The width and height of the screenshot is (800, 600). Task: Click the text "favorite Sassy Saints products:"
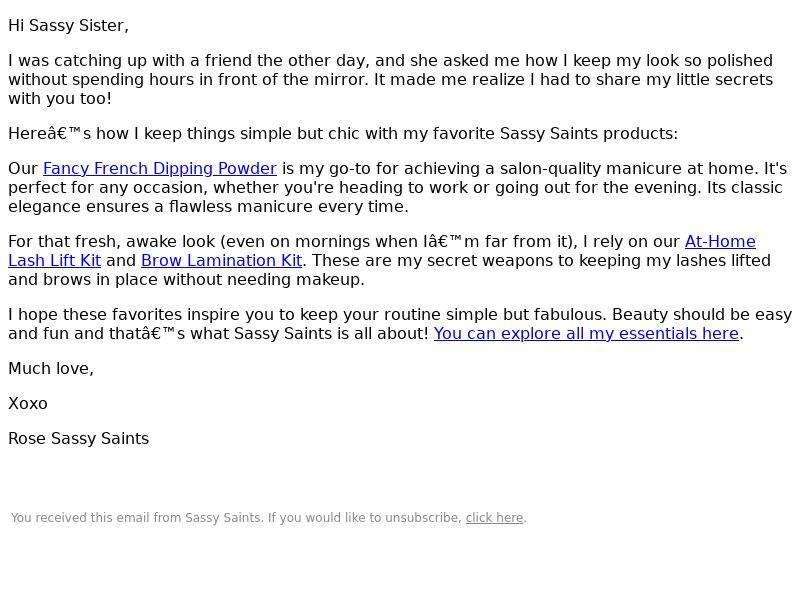[555, 133]
